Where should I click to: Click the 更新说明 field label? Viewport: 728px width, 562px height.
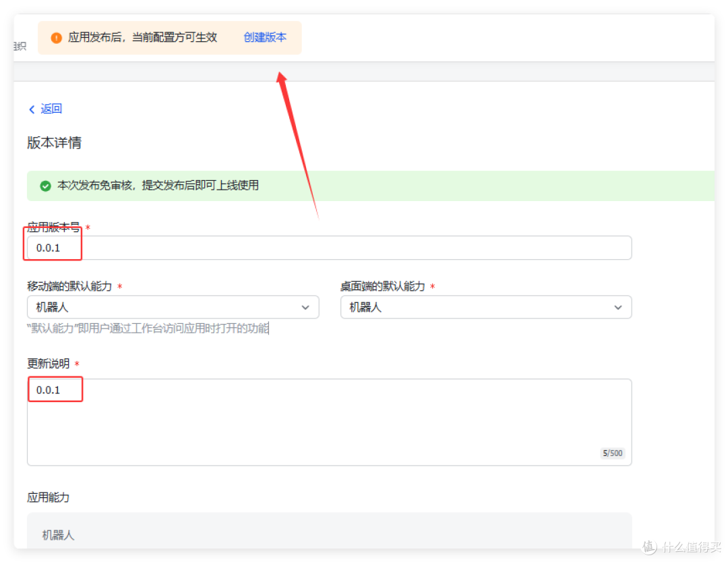(x=49, y=364)
